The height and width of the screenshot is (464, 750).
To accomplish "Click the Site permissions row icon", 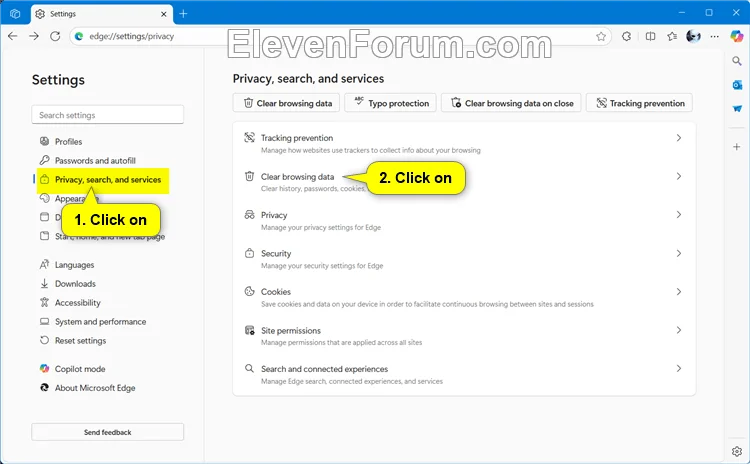I will 249,330.
